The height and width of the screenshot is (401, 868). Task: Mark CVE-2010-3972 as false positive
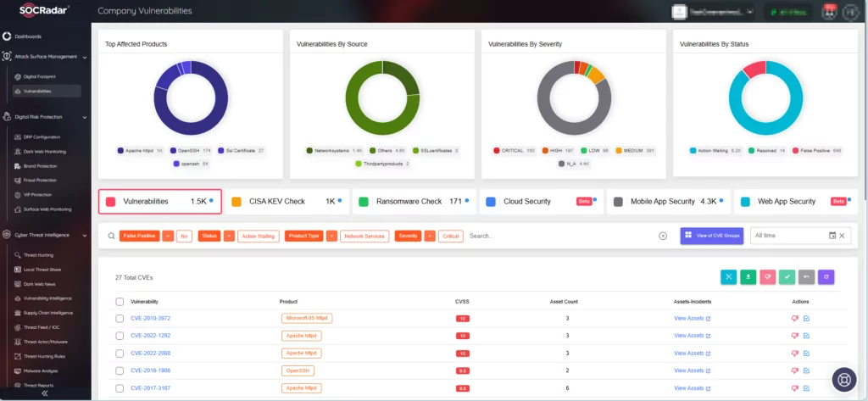coord(795,319)
